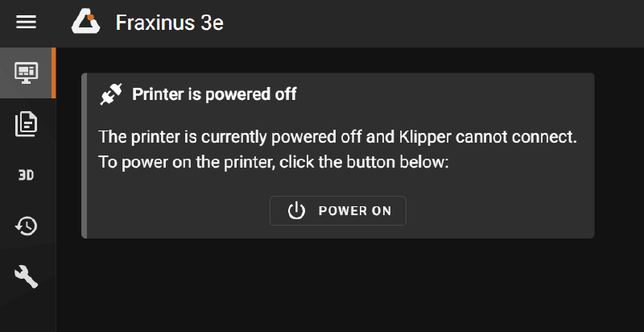The image size is (644, 332).
Task: Click the orange active indicator beside Dashboard
Action: (x=54, y=73)
